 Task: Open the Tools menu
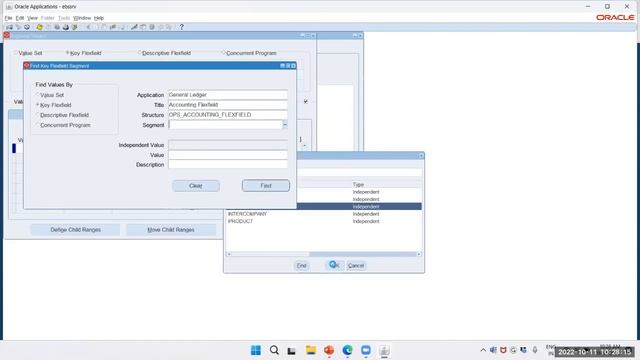point(64,18)
